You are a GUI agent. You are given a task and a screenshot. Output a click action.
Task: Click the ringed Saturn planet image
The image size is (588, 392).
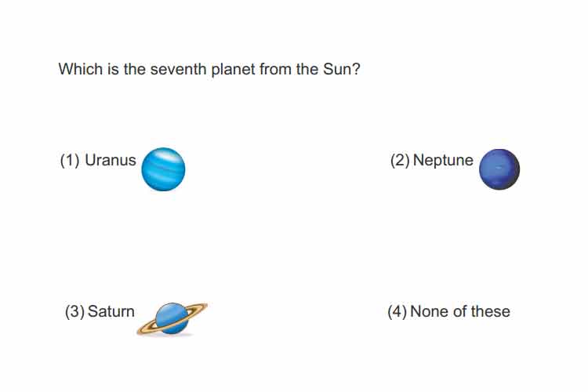click(x=172, y=319)
